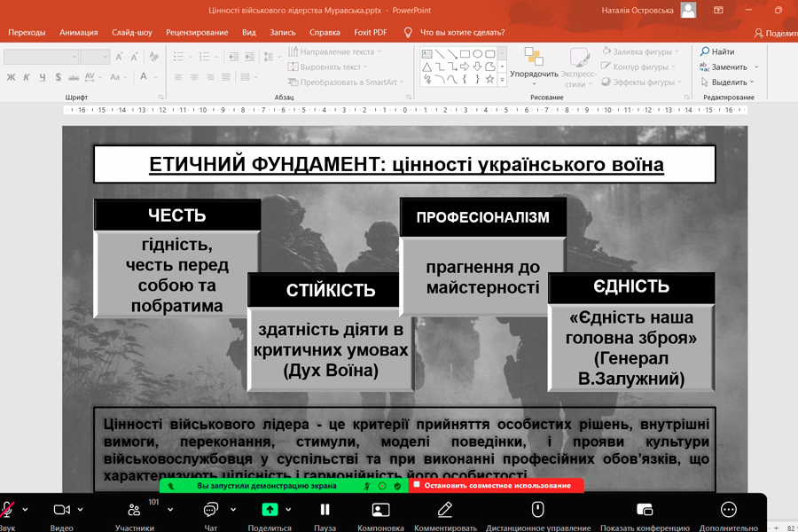798x532 pixels.
Task: Click the increase indent icon
Action: click(249, 57)
